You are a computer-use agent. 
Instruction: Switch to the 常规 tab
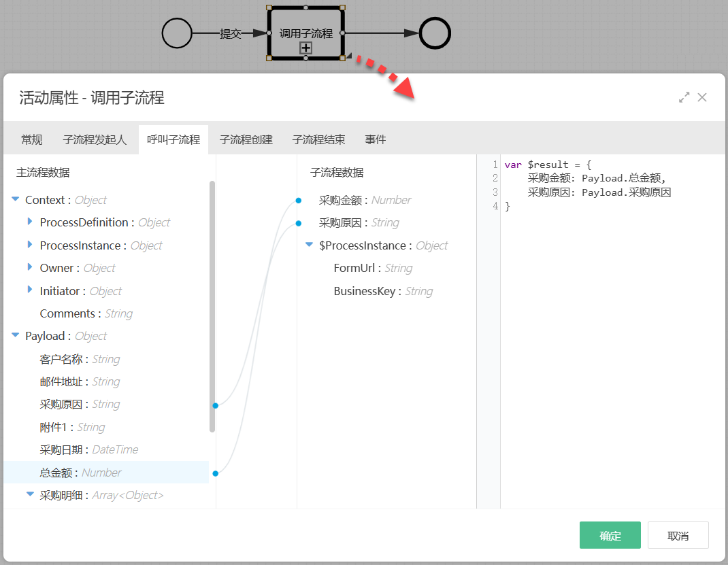point(32,139)
